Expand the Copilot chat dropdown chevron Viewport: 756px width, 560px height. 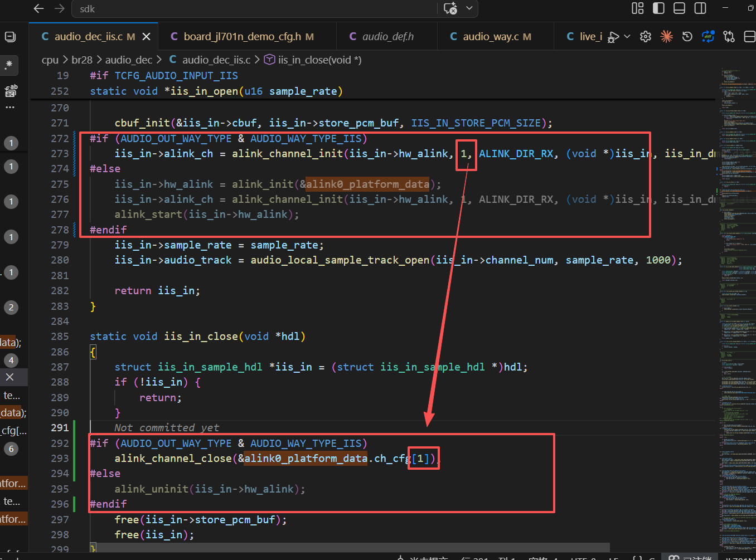coord(469,8)
